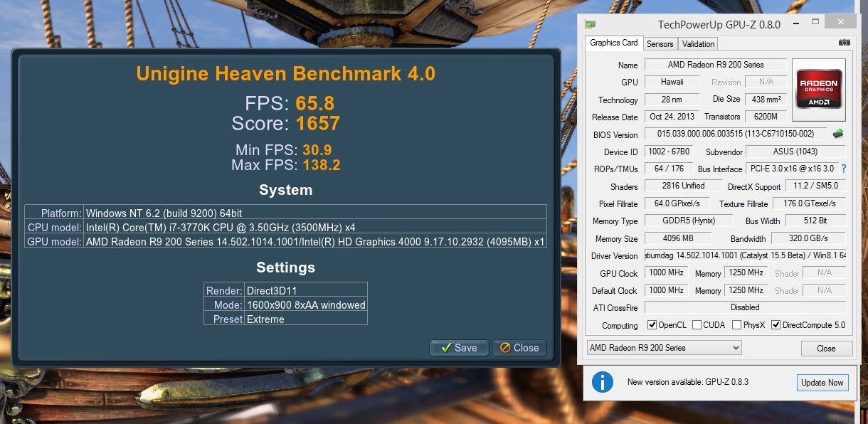The image size is (868, 424).
Task: Click the Pixel Fillrate 64.0 GPixel/s field
Action: pyautogui.click(x=677, y=203)
